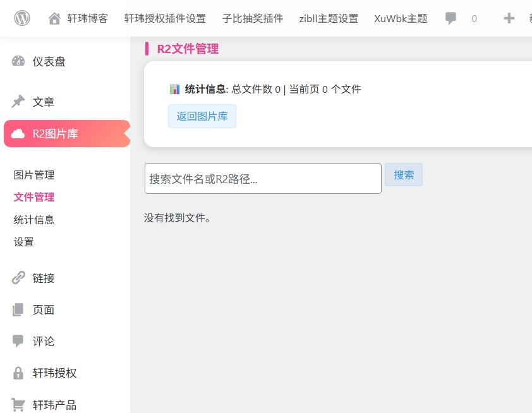Focus the 搜索文件名或R2路径 search field
Viewport: 532px width, 413px height.
(263, 179)
